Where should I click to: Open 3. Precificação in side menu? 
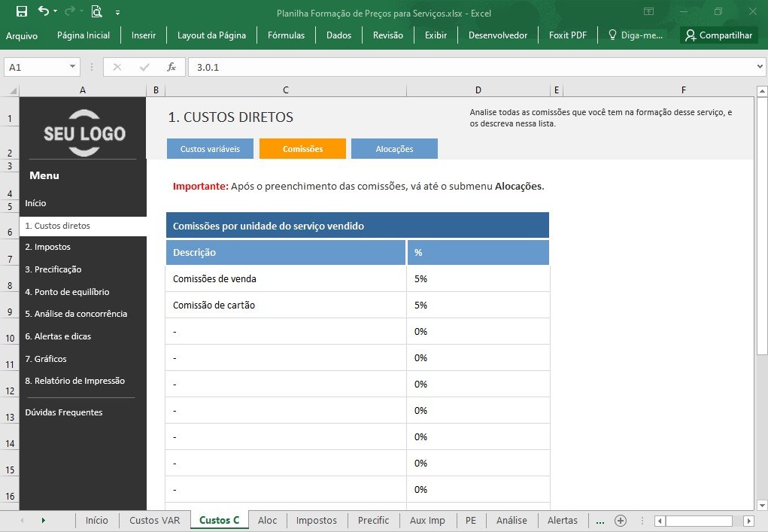click(x=53, y=269)
